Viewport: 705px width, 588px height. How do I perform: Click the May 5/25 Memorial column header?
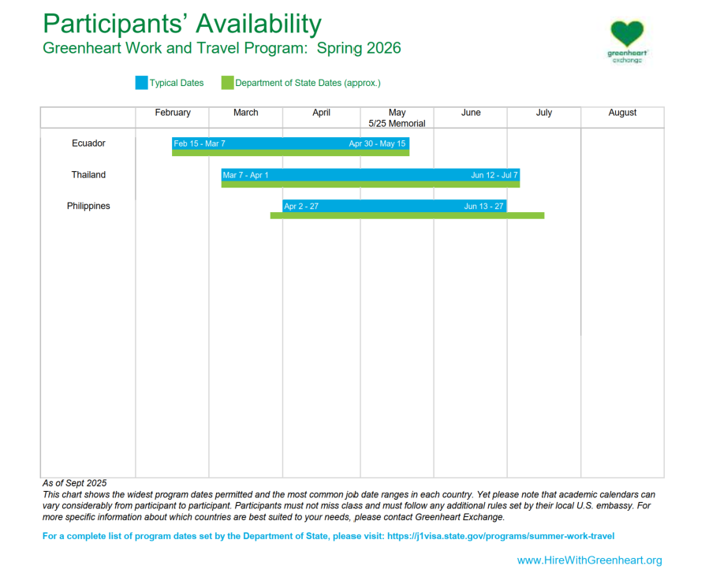click(397, 117)
